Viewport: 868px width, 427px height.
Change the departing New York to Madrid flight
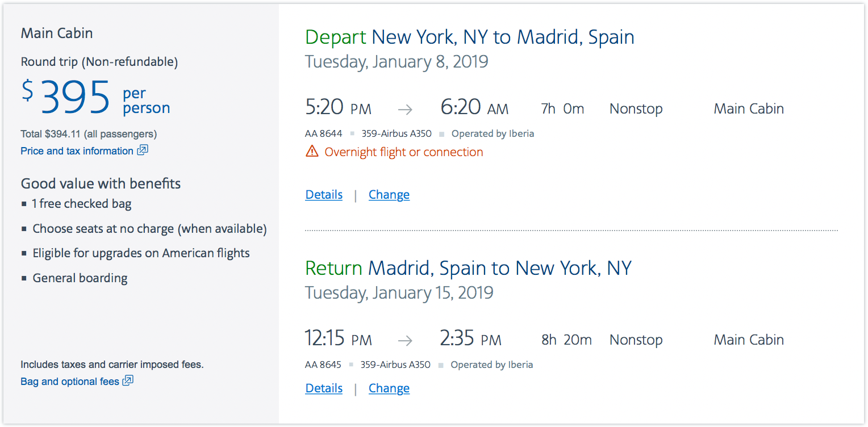pyautogui.click(x=389, y=195)
